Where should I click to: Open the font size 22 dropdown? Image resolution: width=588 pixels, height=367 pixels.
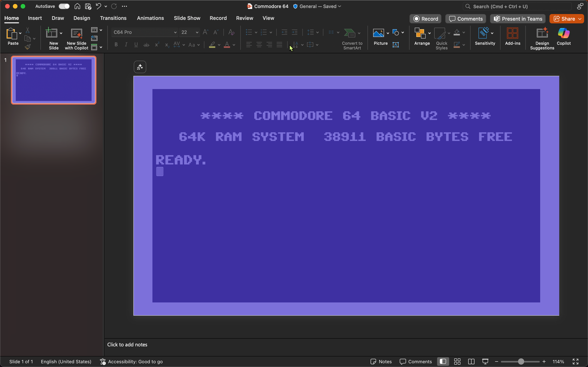197,32
